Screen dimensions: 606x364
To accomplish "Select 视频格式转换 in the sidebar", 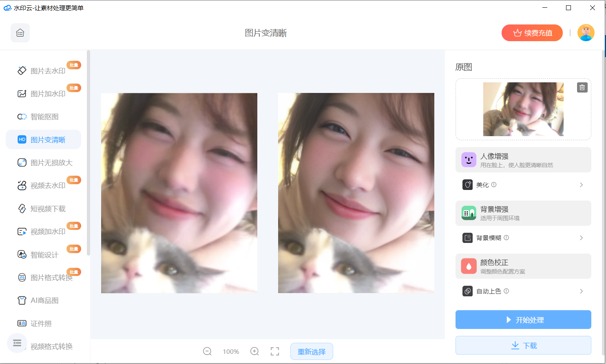I will pyautogui.click(x=51, y=346).
